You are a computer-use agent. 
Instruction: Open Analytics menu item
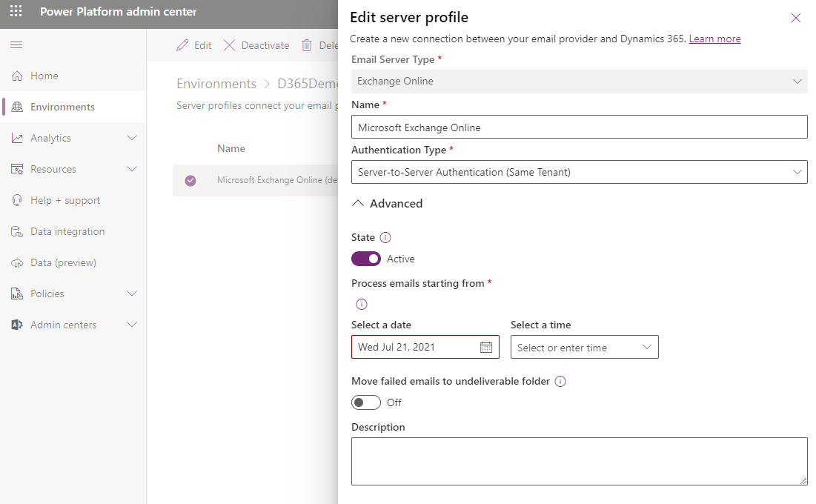(x=73, y=138)
